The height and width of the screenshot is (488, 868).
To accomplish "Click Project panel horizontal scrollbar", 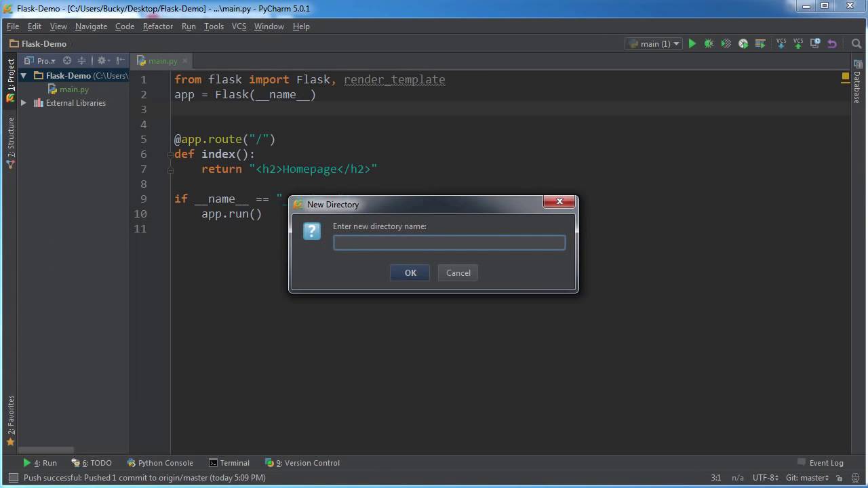I will pos(46,450).
